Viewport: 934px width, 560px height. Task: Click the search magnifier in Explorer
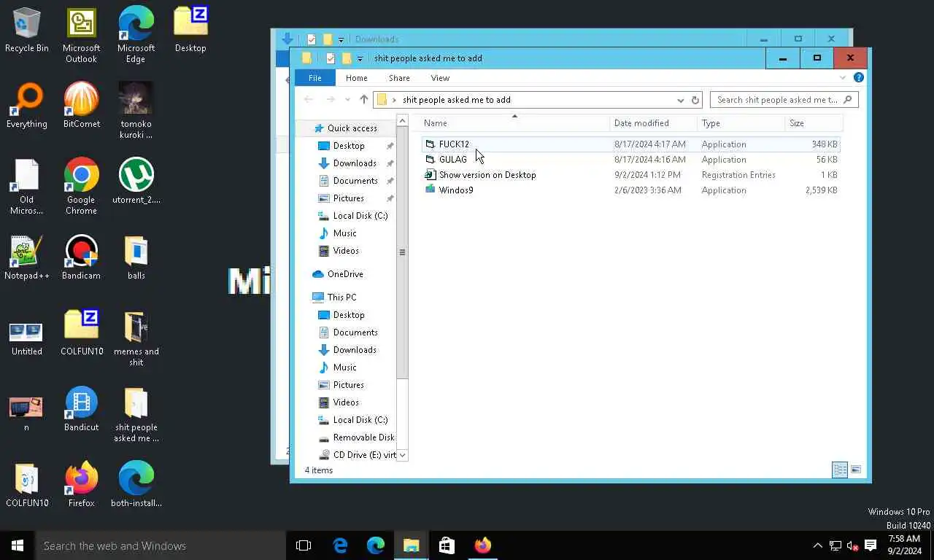tap(847, 100)
